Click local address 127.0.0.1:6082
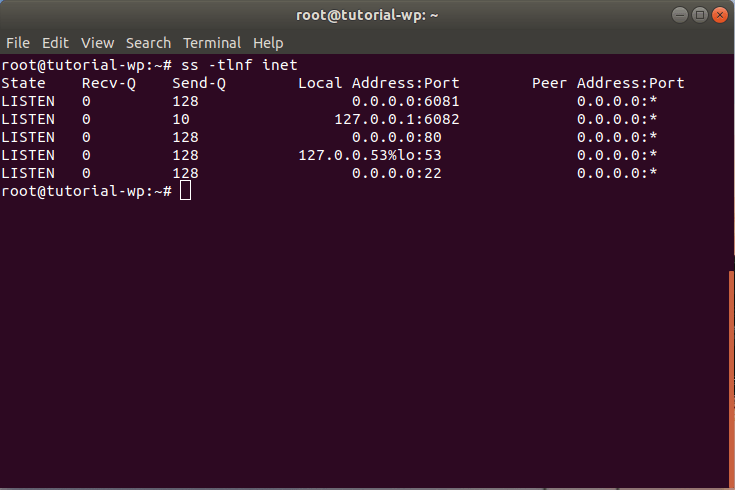Screen dimensions: 735x490 pos(397,119)
